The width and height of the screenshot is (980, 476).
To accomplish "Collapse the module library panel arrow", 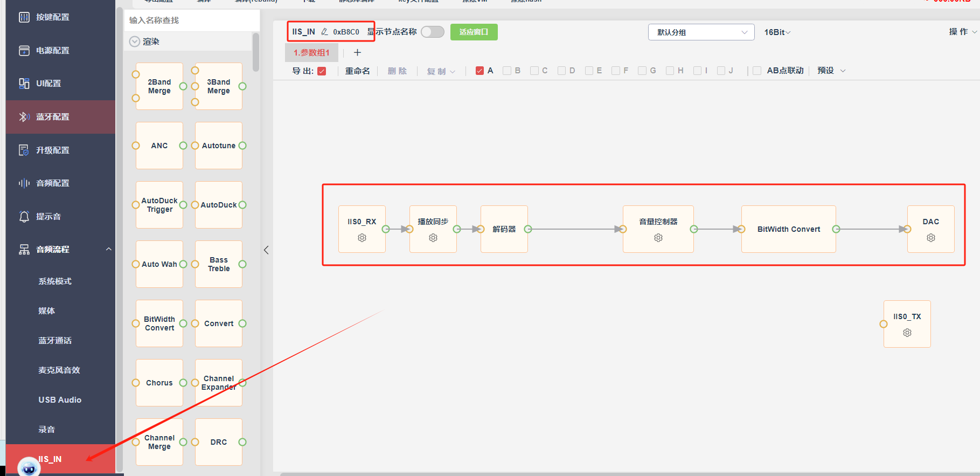I will 266,250.
